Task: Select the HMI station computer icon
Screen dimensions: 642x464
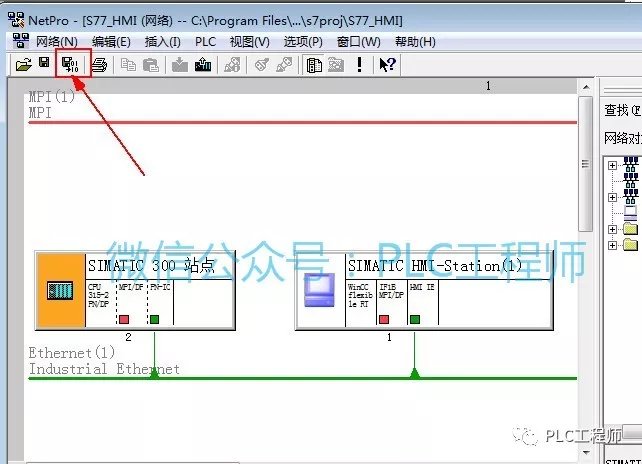Action: [320, 290]
